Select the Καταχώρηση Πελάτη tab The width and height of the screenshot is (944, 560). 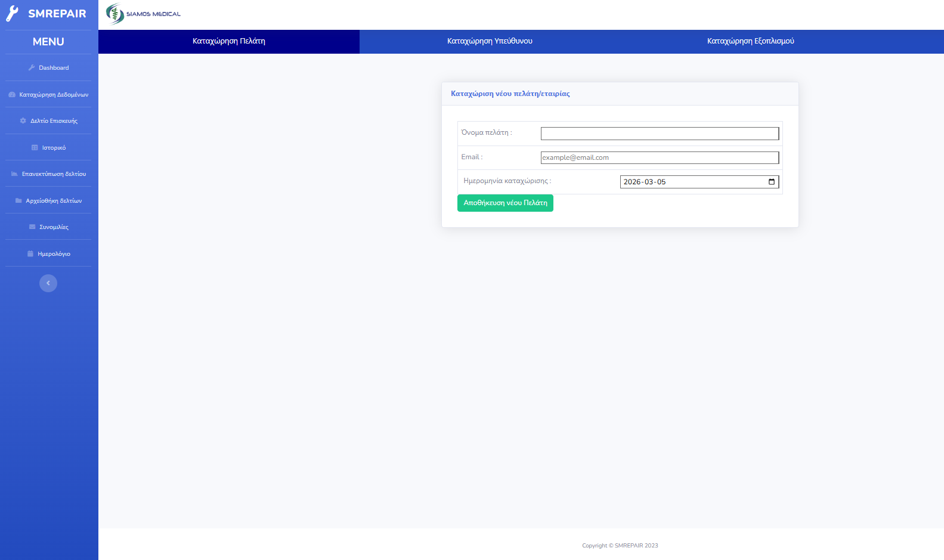pyautogui.click(x=229, y=41)
